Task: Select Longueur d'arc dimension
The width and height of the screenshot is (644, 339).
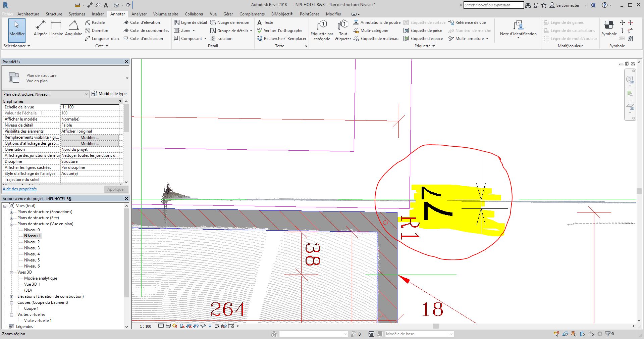Action: pyautogui.click(x=102, y=39)
